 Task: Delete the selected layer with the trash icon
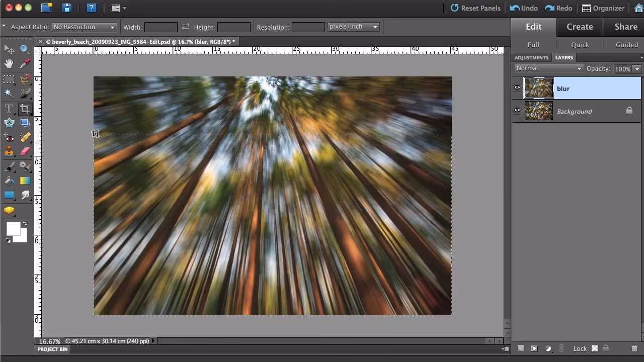pyautogui.click(x=634, y=348)
